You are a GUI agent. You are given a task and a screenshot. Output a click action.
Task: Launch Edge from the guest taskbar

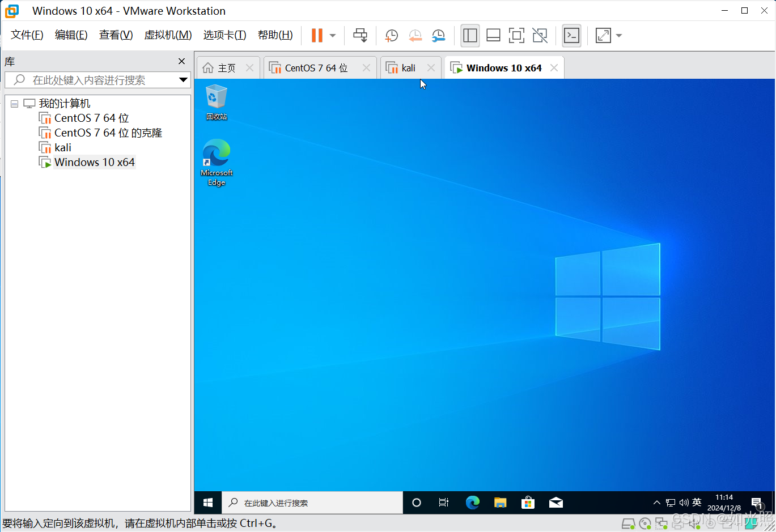coord(472,503)
